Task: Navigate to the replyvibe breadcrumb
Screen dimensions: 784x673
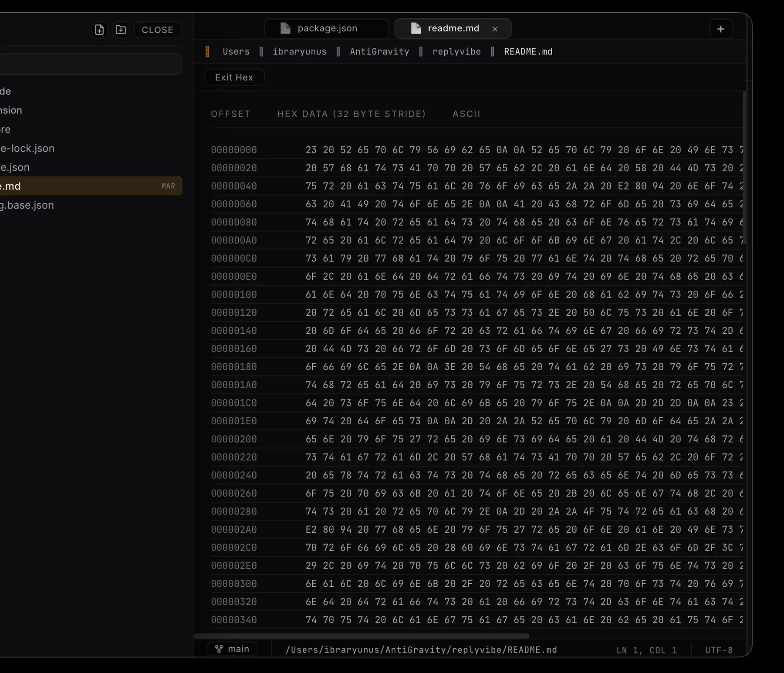Action: pyautogui.click(x=456, y=51)
